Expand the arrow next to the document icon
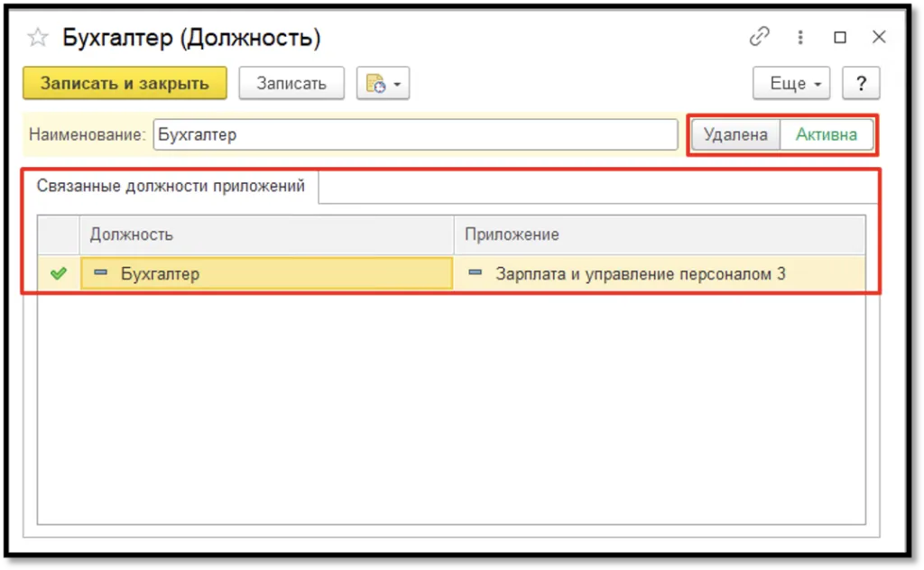This screenshot has height=570, width=924. pyautogui.click(x=394, y=83)
